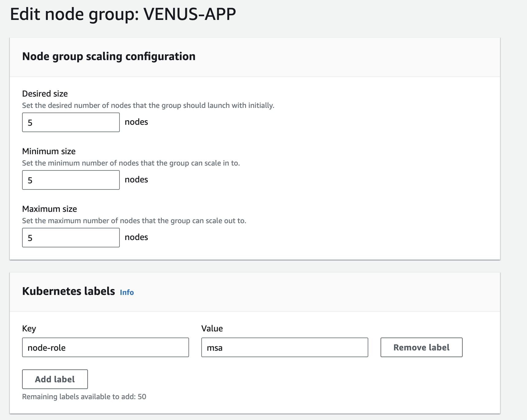This screenshot has height=420, width=527.
Task: Click the Key field containing node-role
Action: tap(105, 347)
